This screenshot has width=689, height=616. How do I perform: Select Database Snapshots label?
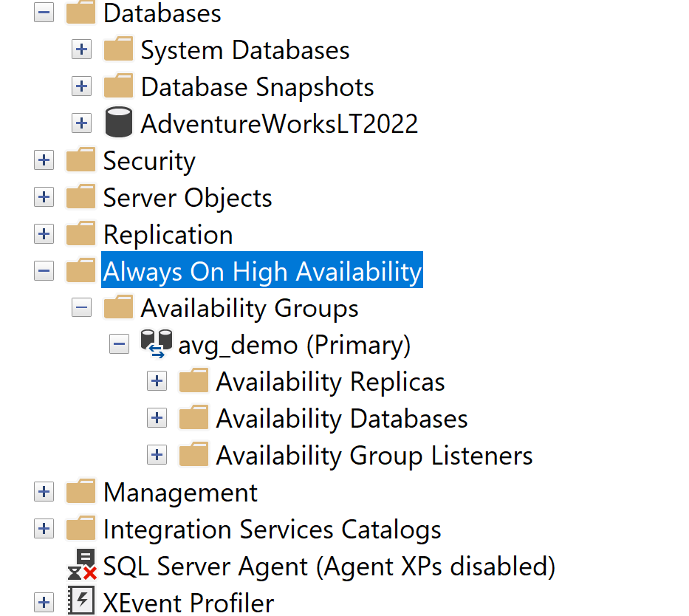[258, 87]
